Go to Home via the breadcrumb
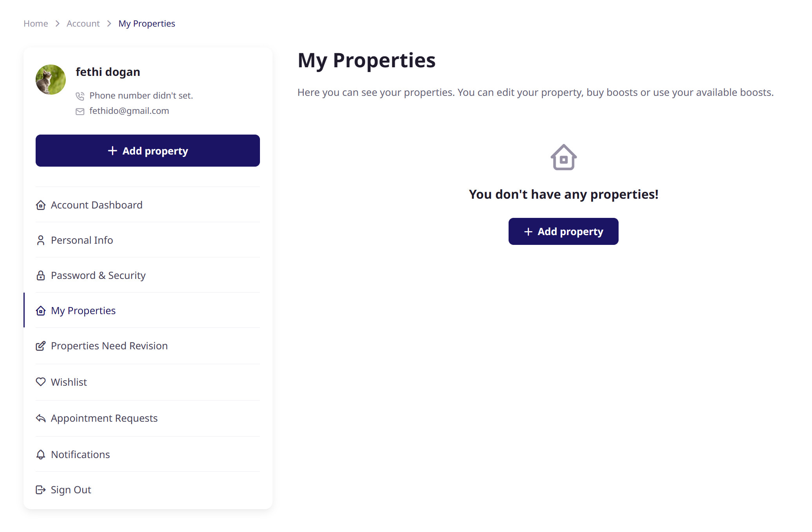The image size is (812, 532). point(36,23)
